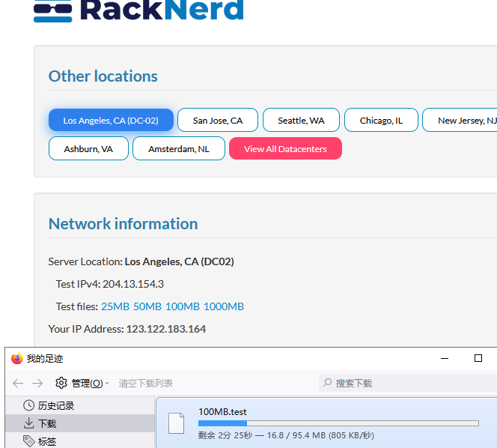The width and height of the screenshot is (497, 448).
Task: Click the RackNerd logo
Action: pos(138,10)
